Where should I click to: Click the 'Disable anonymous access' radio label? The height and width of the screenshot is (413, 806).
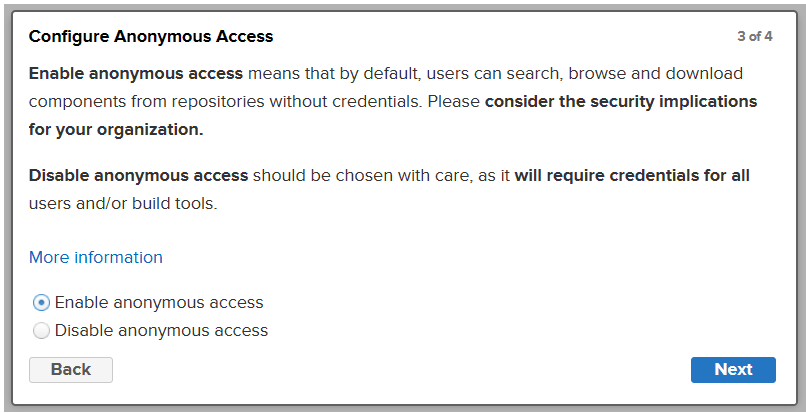click(161, 330)
